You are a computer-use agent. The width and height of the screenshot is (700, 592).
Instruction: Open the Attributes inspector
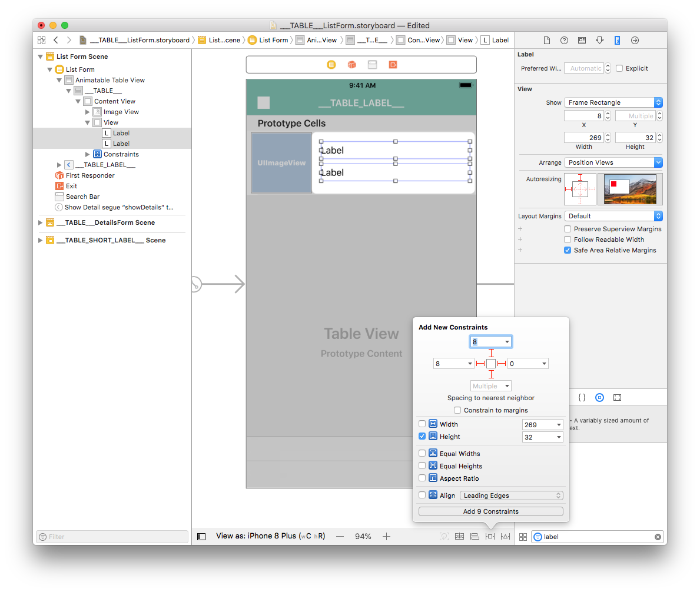pos(599,40)
